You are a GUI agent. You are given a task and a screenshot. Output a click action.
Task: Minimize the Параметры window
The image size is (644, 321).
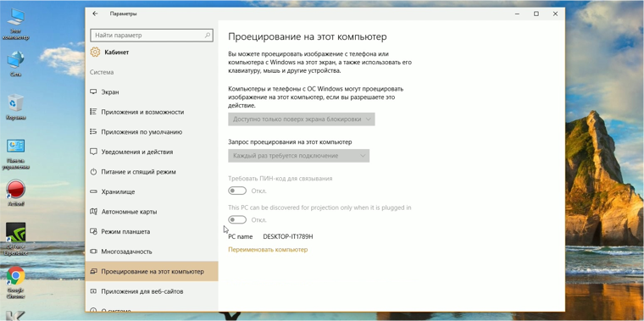[x=517, y=14]
